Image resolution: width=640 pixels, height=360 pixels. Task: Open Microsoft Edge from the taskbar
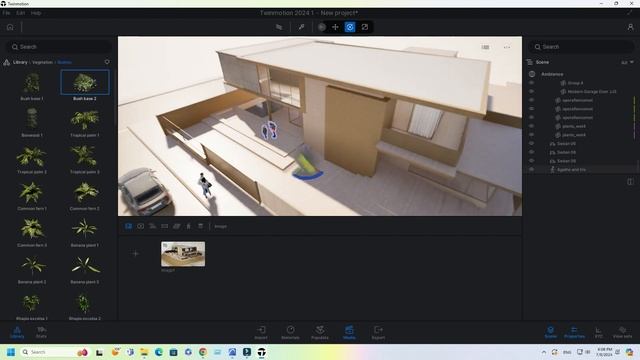(x=159, y=352)
